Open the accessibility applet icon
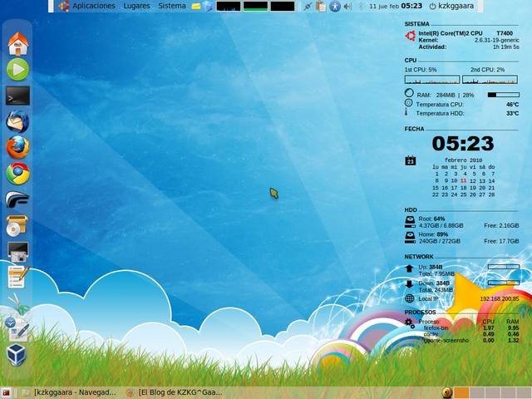This screenshot has width=532, height=399. coord(335,6)
